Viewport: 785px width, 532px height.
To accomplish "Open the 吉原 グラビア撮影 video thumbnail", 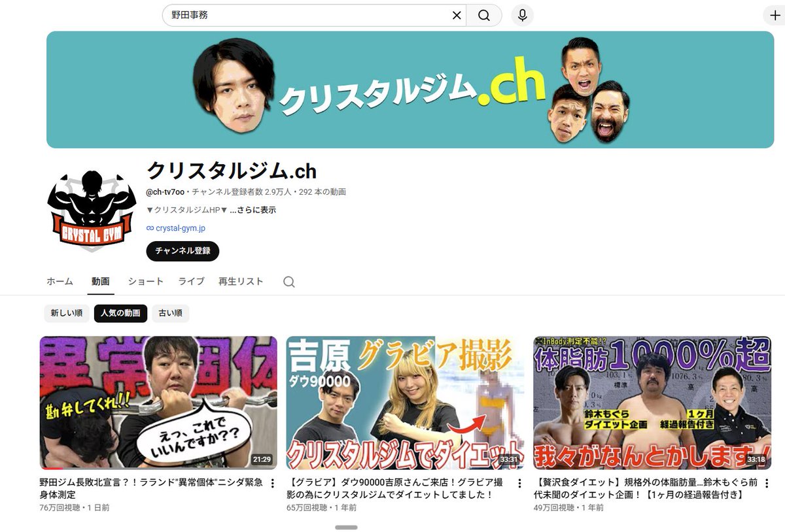I will click(405, 403).
